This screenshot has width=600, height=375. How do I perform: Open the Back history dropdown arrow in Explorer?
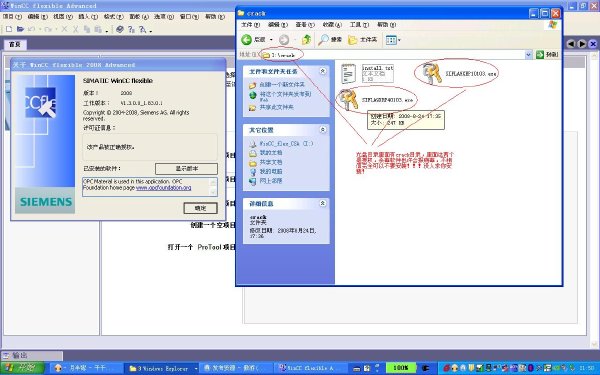point(271,39)
